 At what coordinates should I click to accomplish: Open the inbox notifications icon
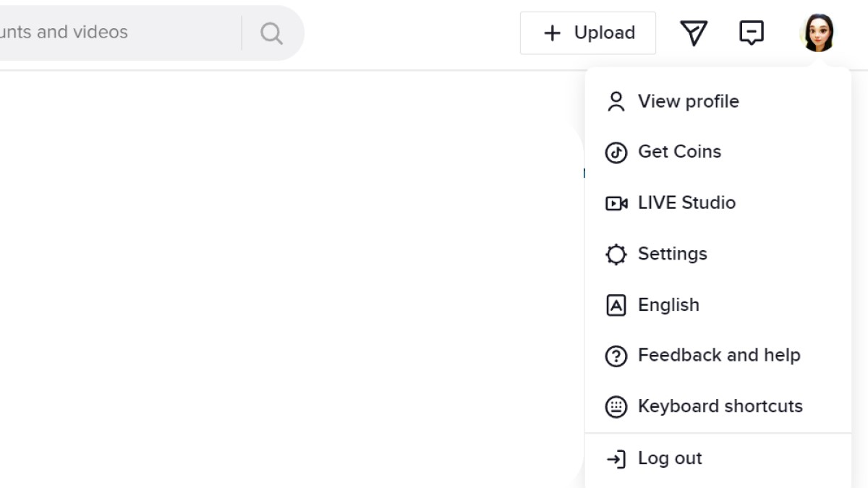pos(752,33)
